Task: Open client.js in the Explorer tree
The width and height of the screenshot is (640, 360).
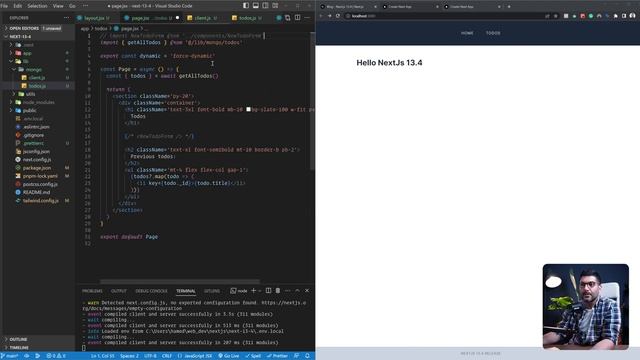Action: [38, 78]
